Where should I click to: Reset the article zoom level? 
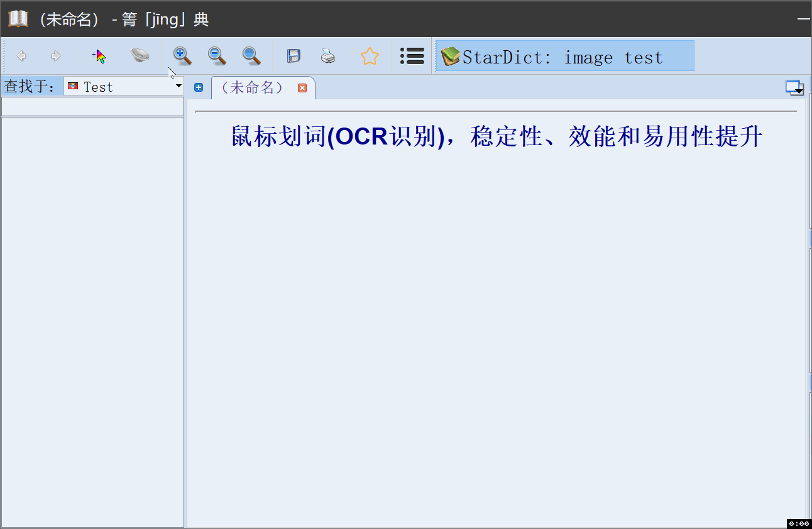pos(251,56)
